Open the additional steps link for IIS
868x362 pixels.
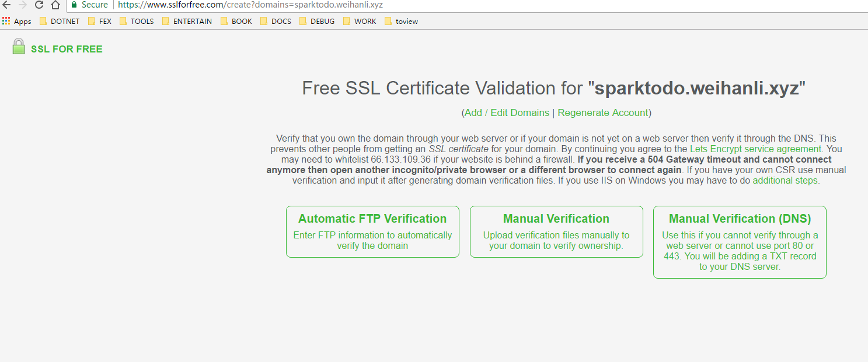click(x=785, y=180)
